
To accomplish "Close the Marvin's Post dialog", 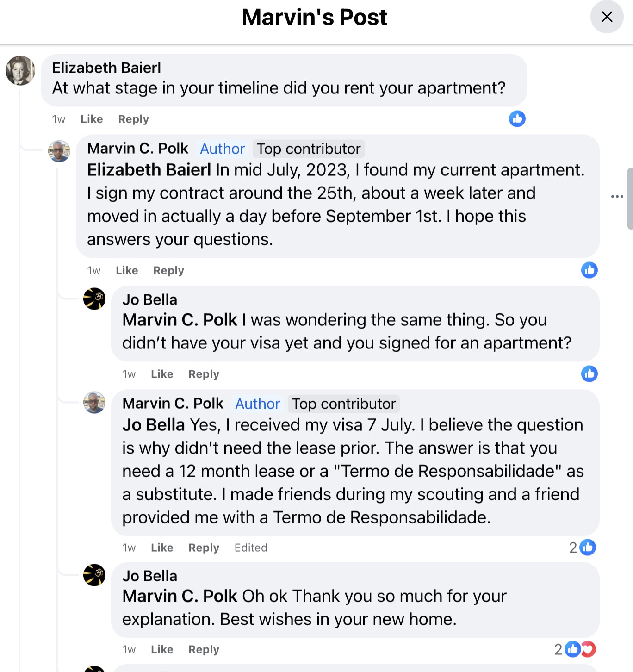I will pyautogui.click(x=607, y=17).
